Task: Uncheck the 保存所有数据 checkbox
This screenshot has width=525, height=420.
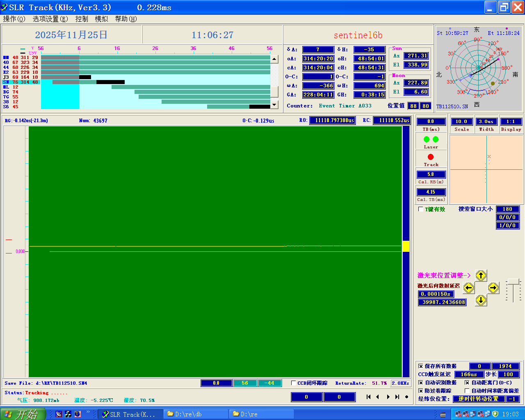Action: [421, 366]
